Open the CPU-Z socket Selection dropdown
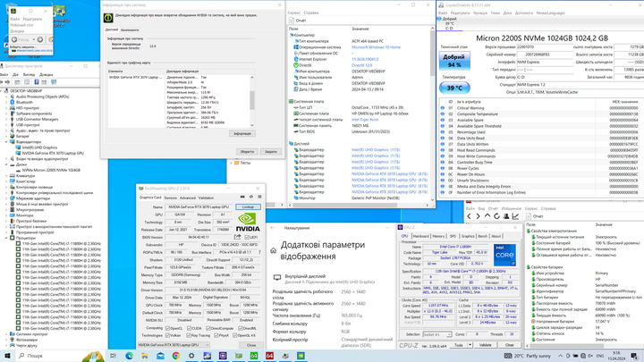Viewport: 644px width, 362px height. pyautogui.click(x=437, y=335)
